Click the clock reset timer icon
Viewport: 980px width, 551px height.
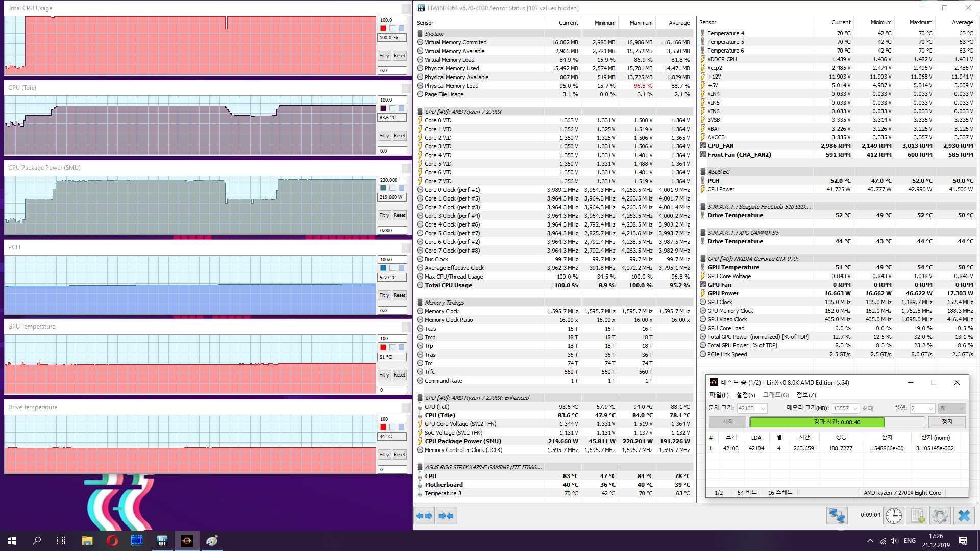(x=894, y=516)
